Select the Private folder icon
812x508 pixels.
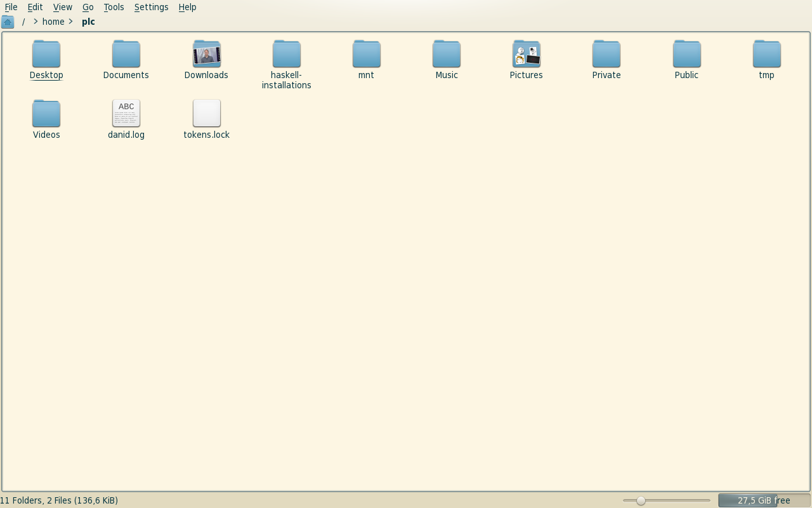[606, 54]
